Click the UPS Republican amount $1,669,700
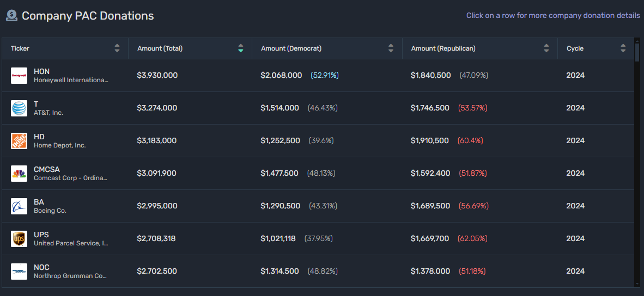The width and height of the screenshot is (644, 296). 430,238
